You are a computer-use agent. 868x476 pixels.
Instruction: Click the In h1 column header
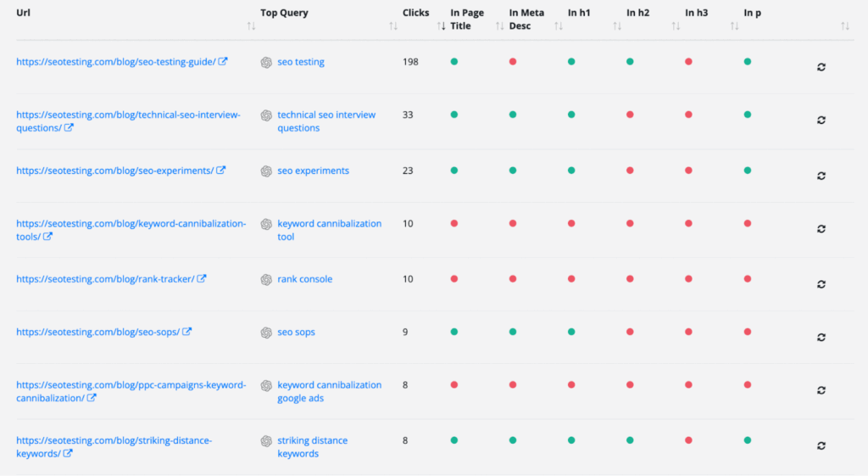pos(581,14)
